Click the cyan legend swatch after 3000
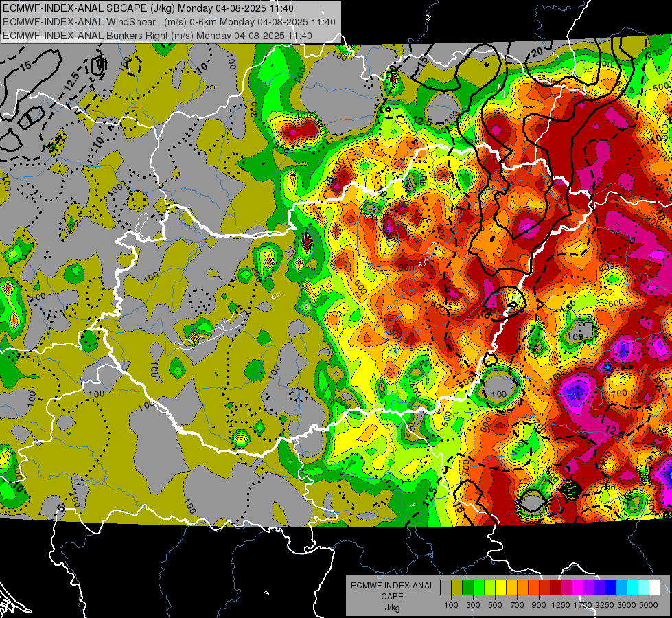Viewport: 672px width, 618px height. click(633, 587)
